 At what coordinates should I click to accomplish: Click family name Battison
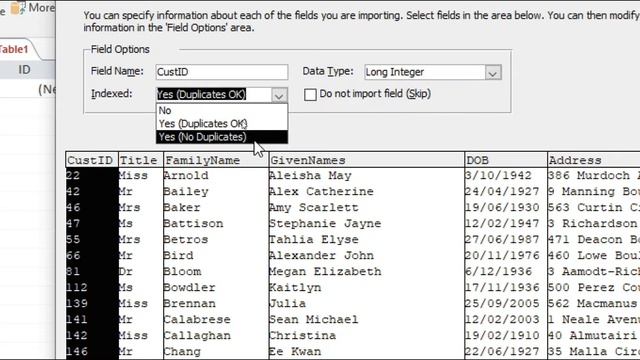coord(193,223)
